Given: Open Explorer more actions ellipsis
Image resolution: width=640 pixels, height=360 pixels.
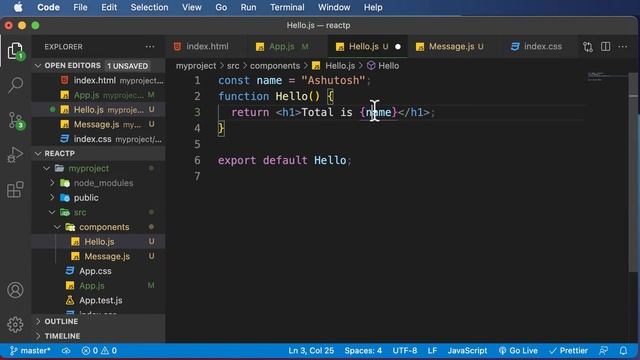Looking at the screenshot, I should (x=150, y=47).
